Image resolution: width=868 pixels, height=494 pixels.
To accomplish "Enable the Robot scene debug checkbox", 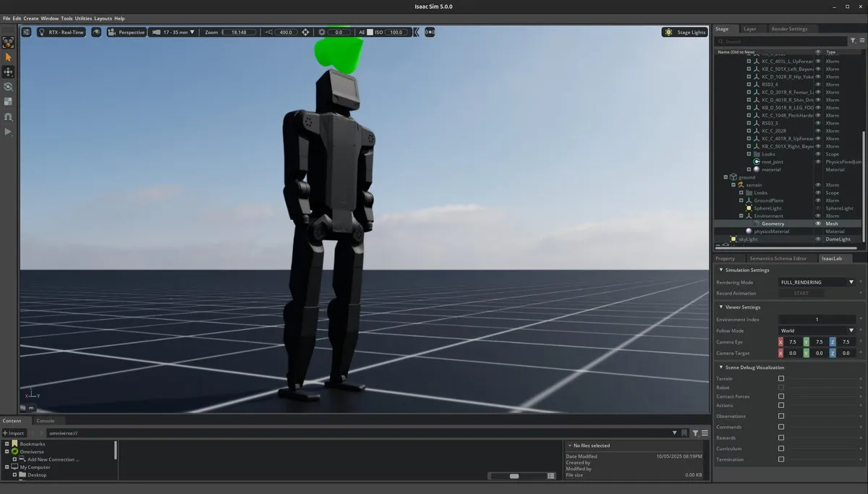I will tap(781, 387).
